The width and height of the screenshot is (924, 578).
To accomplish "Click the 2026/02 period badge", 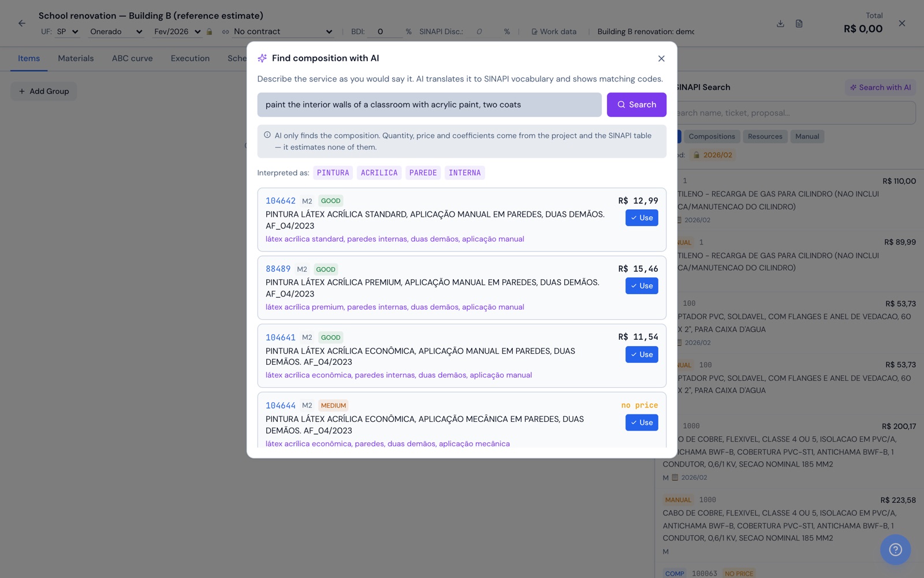I will click(x=713, y=155).
